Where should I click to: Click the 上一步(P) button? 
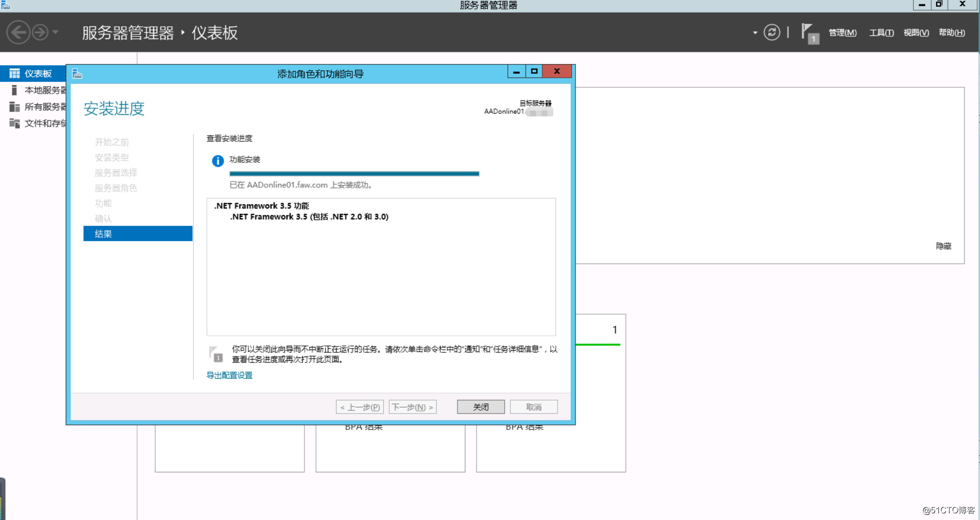[360, 407]
